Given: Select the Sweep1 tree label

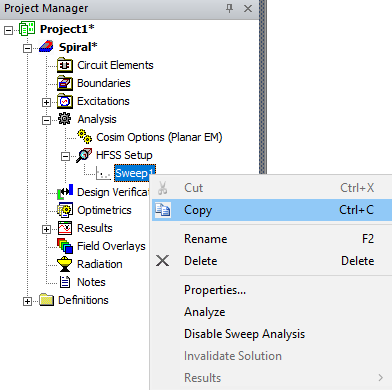Looking at the screenshot, I should click(135, 173).
